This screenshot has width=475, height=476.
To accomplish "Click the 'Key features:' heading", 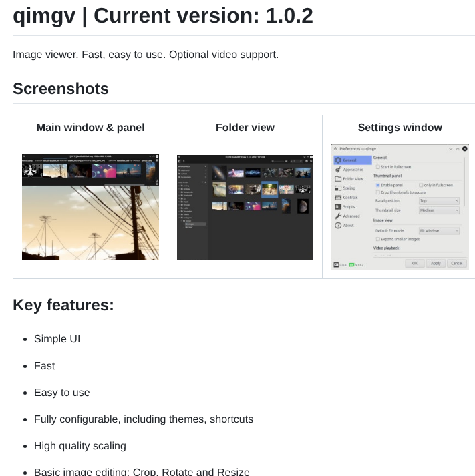I will pos(63,305).
